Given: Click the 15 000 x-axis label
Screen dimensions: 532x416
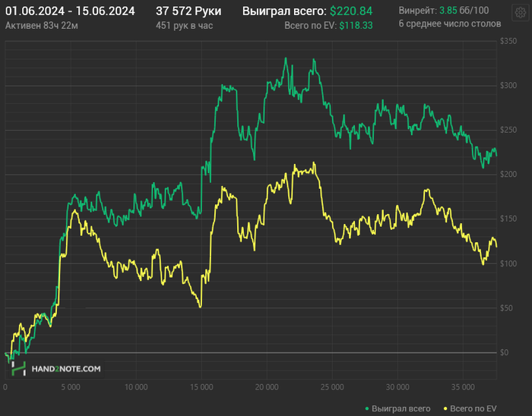Looking at the screenshot, I should [201, 387].
